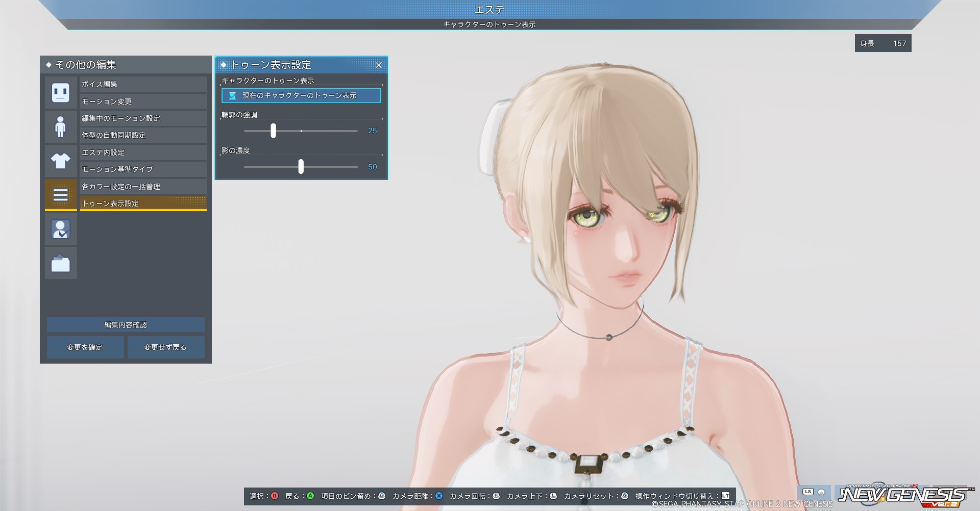Click the エステ title at top
Viewport: 980px width, 511px height.
click(489, 10)
